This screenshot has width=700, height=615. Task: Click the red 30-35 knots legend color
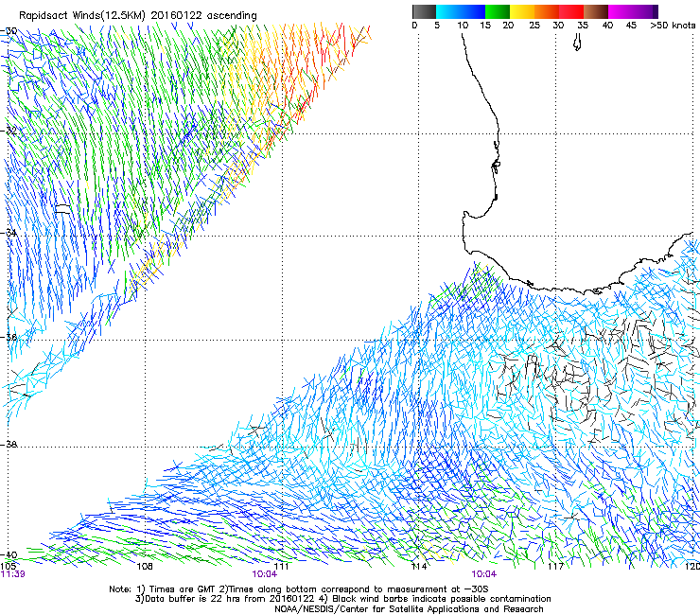coord(571,11)
